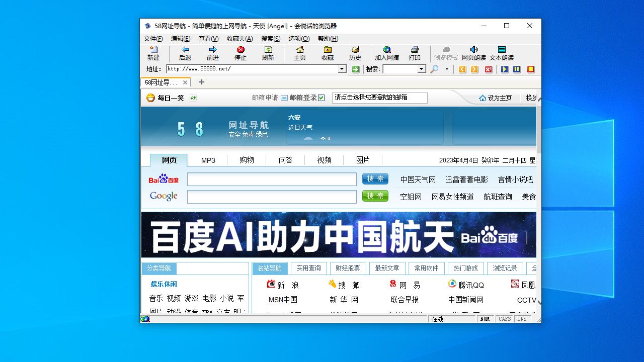Click the CAPS indicator in the status bar

coord(504,319)
